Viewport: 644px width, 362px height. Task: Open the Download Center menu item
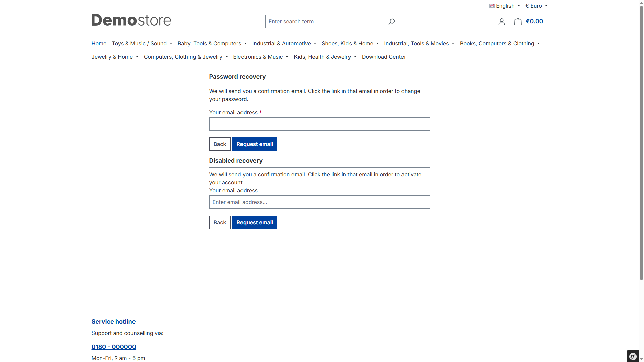click(x=384, y=57)
